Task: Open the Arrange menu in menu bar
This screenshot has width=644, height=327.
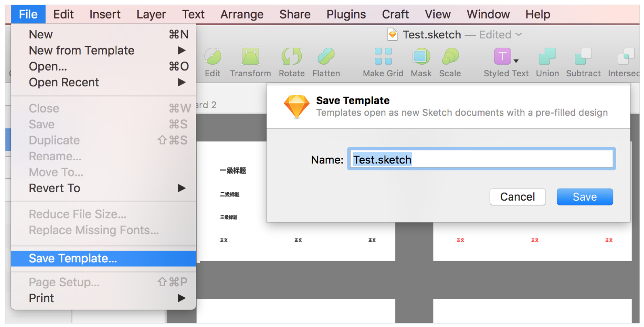Action: pos(242,15)
